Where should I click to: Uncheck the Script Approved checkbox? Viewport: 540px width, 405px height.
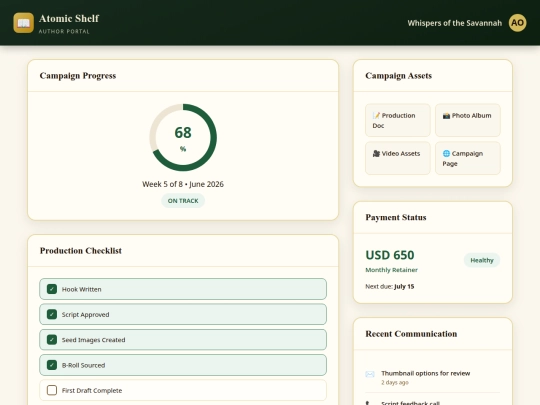pyautogui.click(x=52, y=314)
